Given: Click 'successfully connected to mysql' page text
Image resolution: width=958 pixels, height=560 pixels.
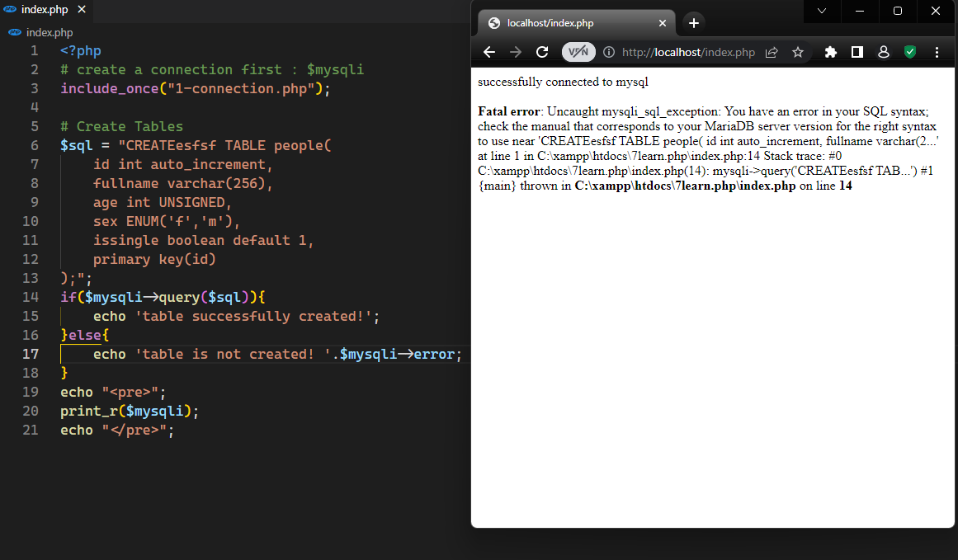Looking at the screenshot, I should [563, 82].
